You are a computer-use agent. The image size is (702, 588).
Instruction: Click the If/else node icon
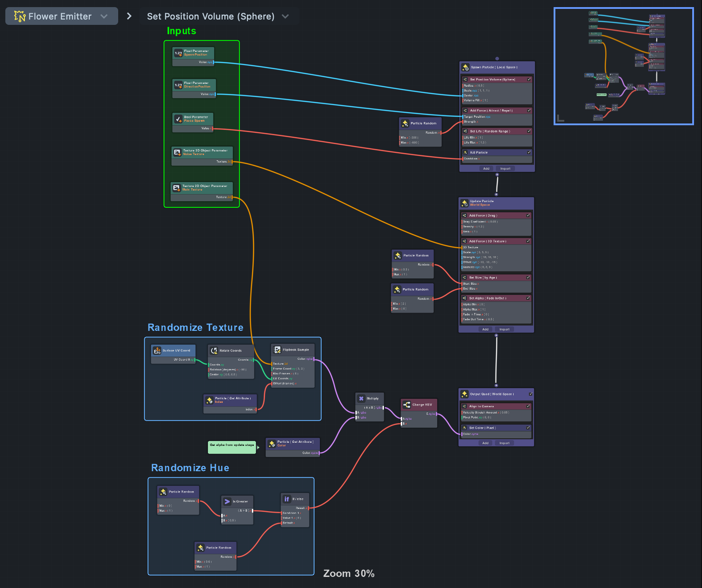pyautogui.click(x=287, y=499)
